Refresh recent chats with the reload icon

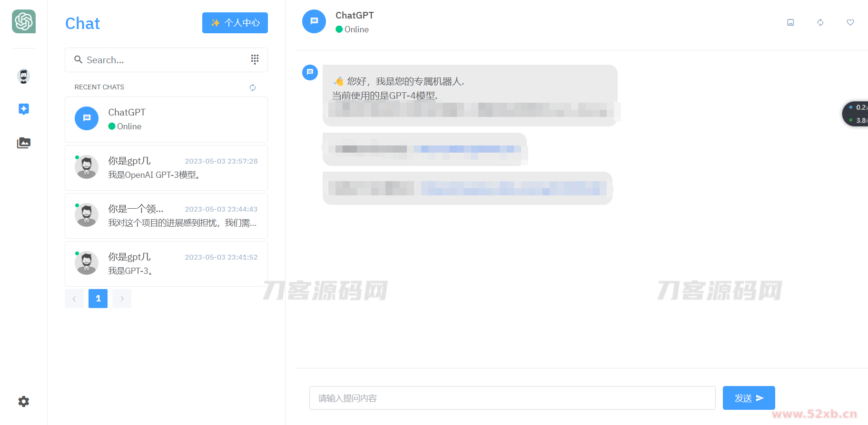253,87
